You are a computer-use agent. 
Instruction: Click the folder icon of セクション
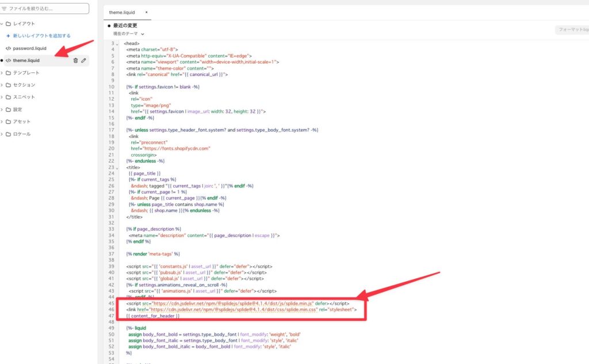pyautogui.click(x=8, y=85)
